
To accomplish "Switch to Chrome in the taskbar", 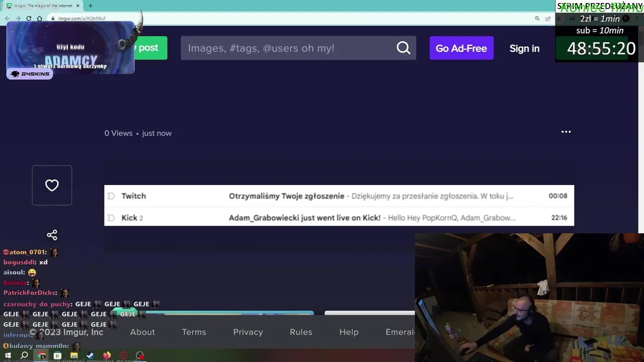I will pyautogui.click(x=41, y=355).
